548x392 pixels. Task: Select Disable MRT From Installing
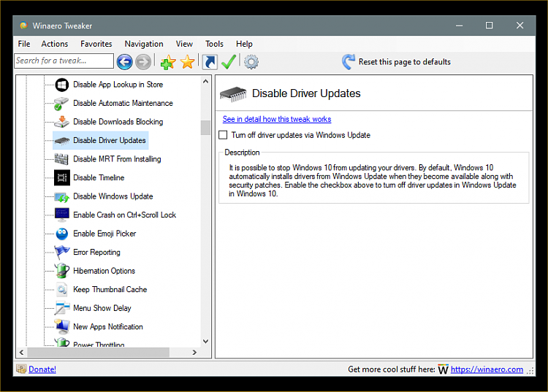pyautogui.click(x=117, y=159)
